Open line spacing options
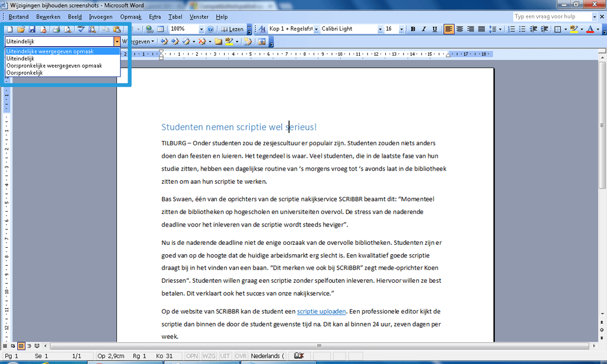The width and height of the screenshot is (607, 364). [493, 29]
